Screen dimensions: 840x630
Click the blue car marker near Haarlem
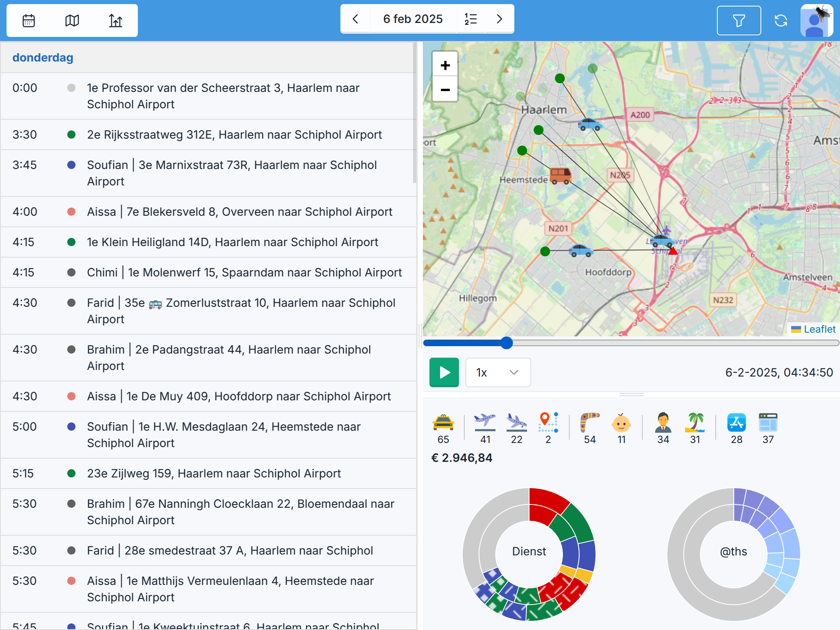590,124
